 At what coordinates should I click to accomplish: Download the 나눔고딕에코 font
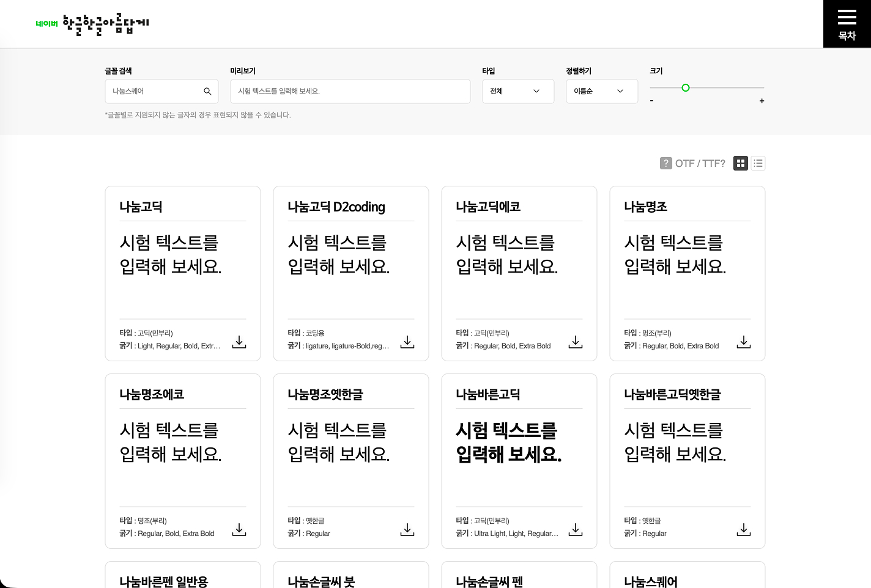(x=576, y=342)
